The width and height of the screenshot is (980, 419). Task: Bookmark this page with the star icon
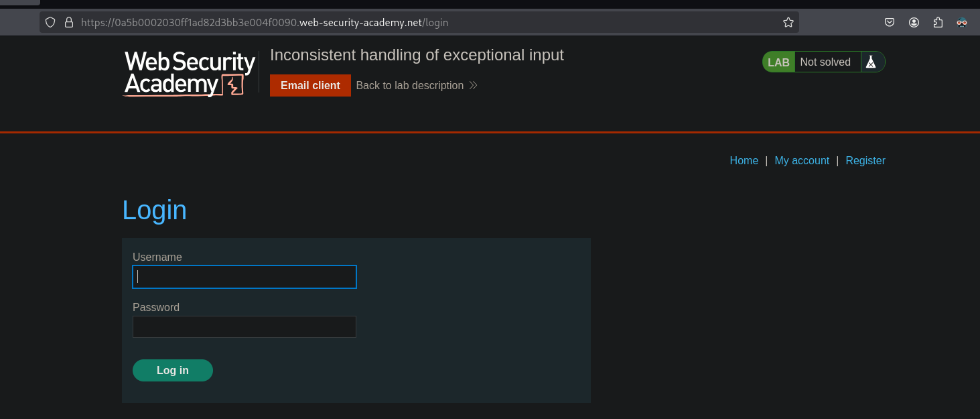[x=788, y=22]
